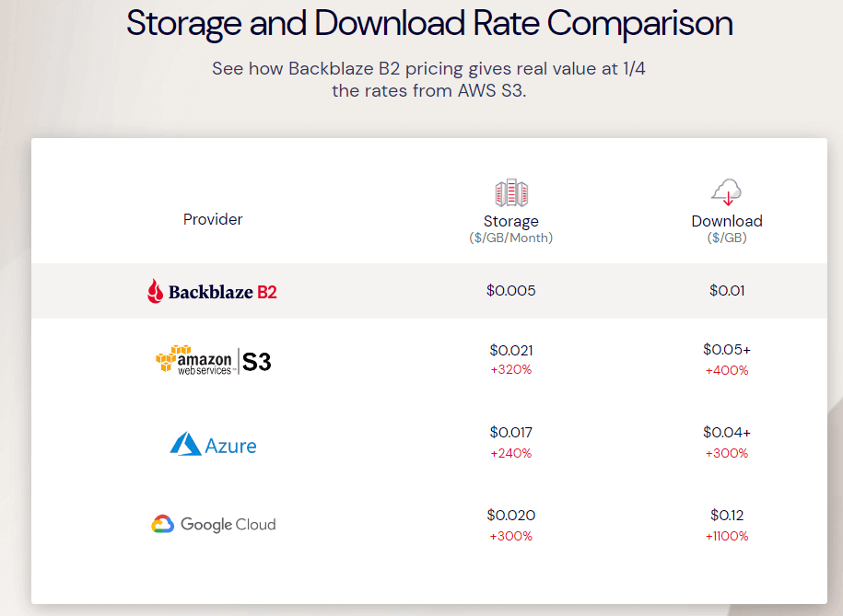Click the +320% AWS storage markup

[x=510, y=370]
